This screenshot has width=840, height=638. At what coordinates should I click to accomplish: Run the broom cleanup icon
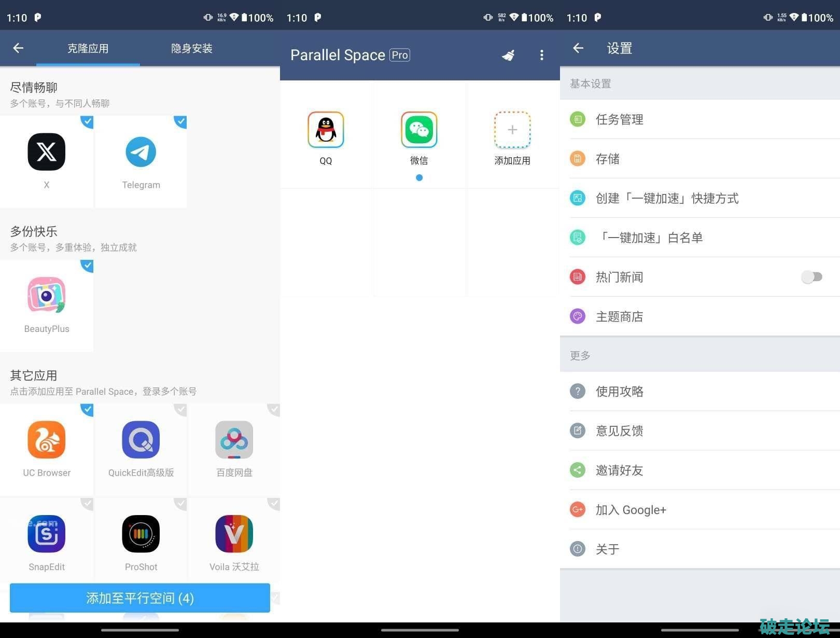coord(508,55)
